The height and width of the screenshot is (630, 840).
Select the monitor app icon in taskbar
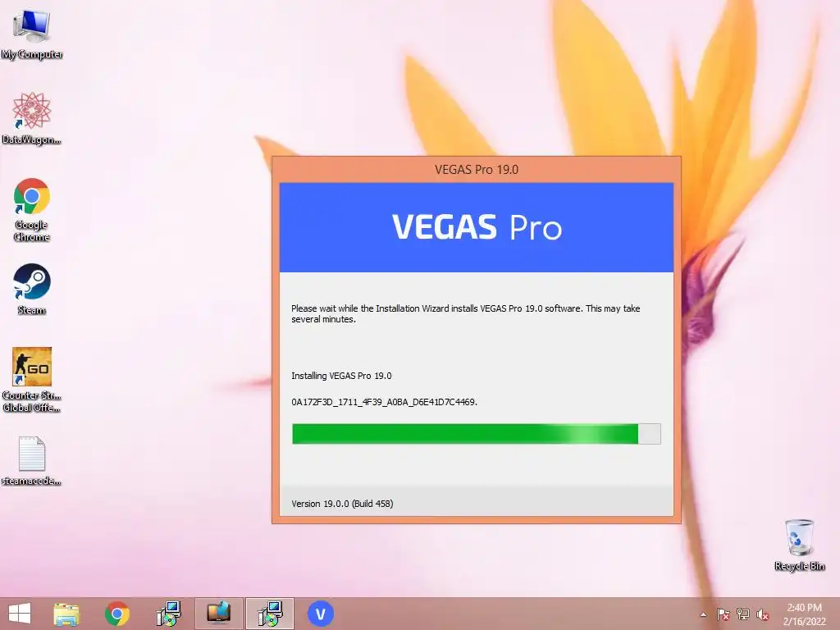tap(218, 614)
